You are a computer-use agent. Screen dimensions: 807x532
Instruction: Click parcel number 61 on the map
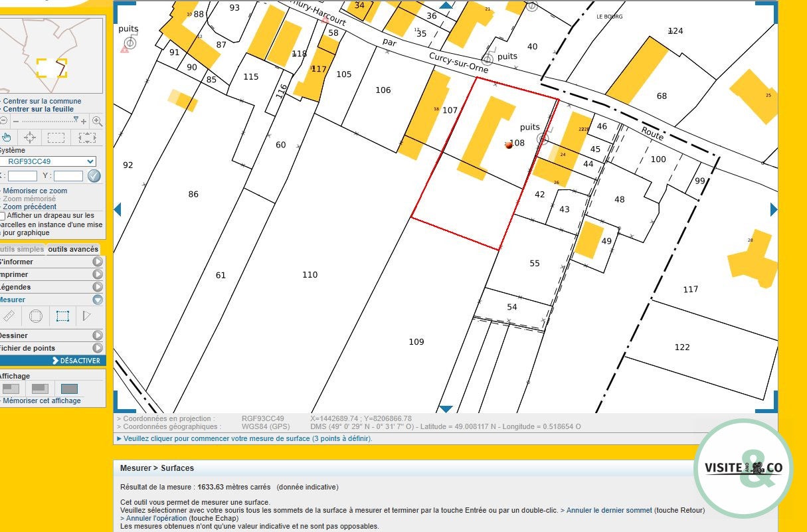221,274
